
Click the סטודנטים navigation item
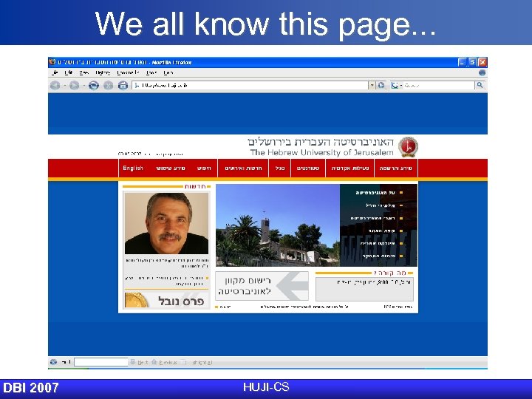pos(308,168)
